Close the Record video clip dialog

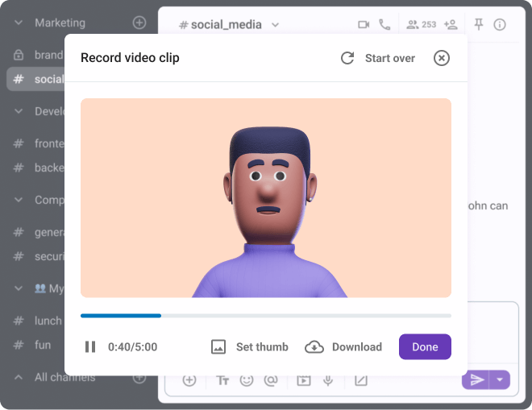click(x=442, y=58)
